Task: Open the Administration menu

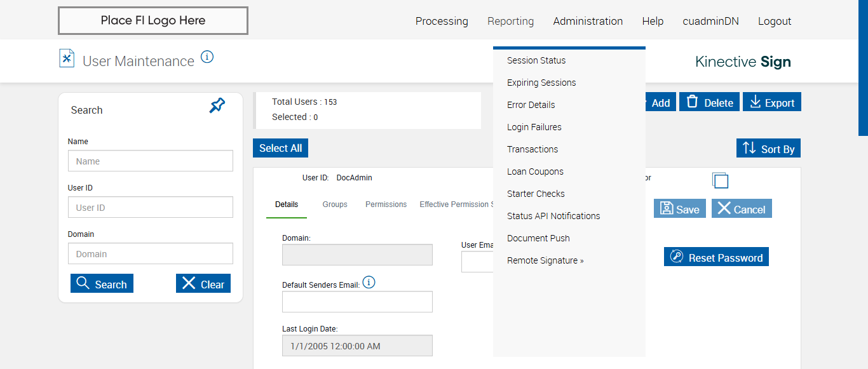Action: pyautogui.click(x=588, y=21)
